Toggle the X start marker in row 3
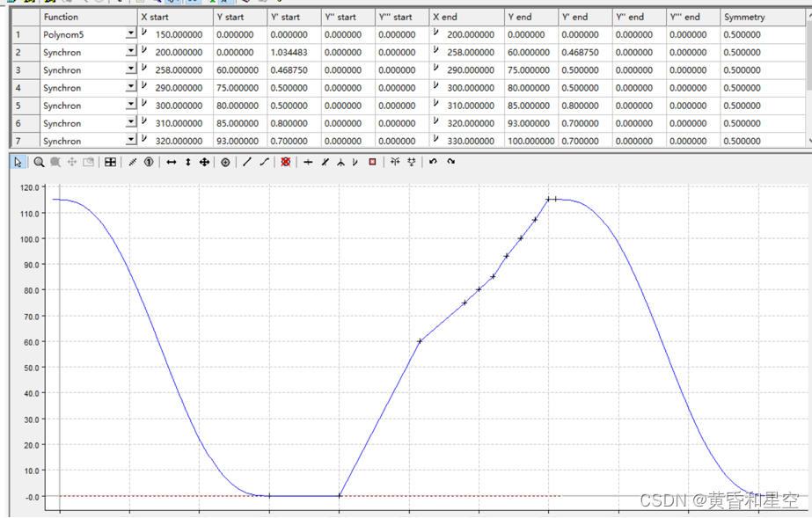Viewport: 812px width, 518px height. pyautogui.click(x=144, y=68)
